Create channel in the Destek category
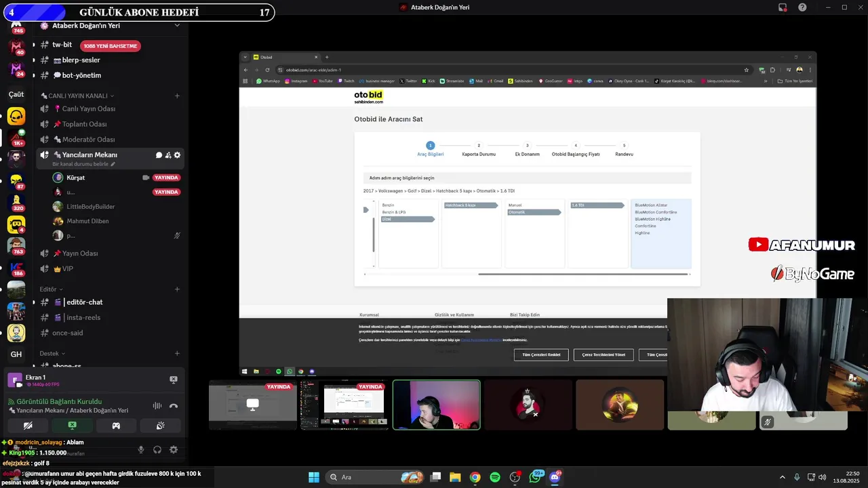Viewport: 868px width, 488px height. pyautogui.click(x=177, y=354)
